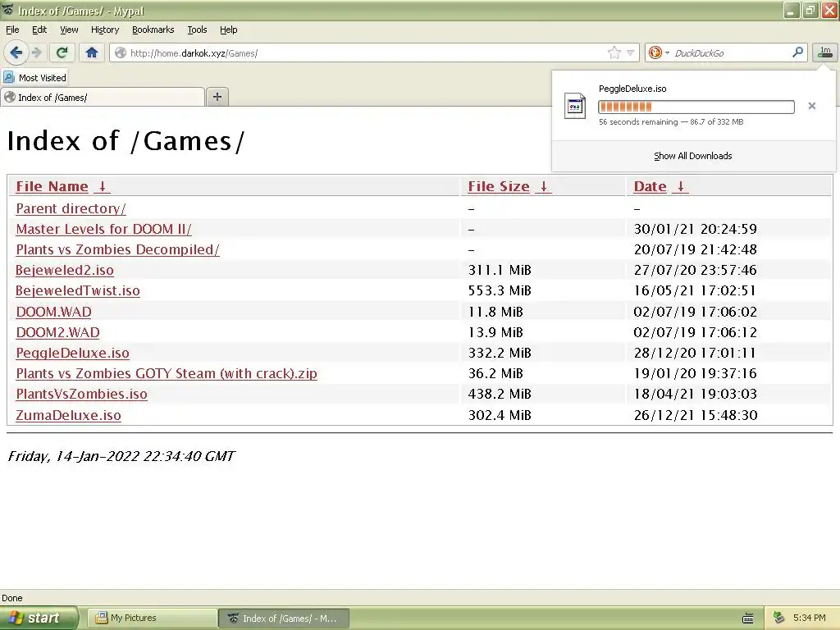Open the File menu
The width and height of the screenshot is (840, 630).
12,30
